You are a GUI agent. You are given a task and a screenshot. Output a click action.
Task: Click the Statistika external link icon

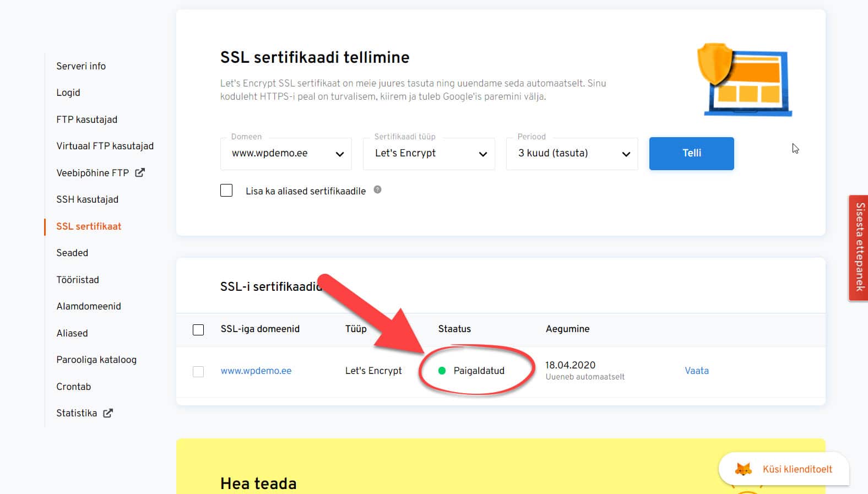point(108,413)
